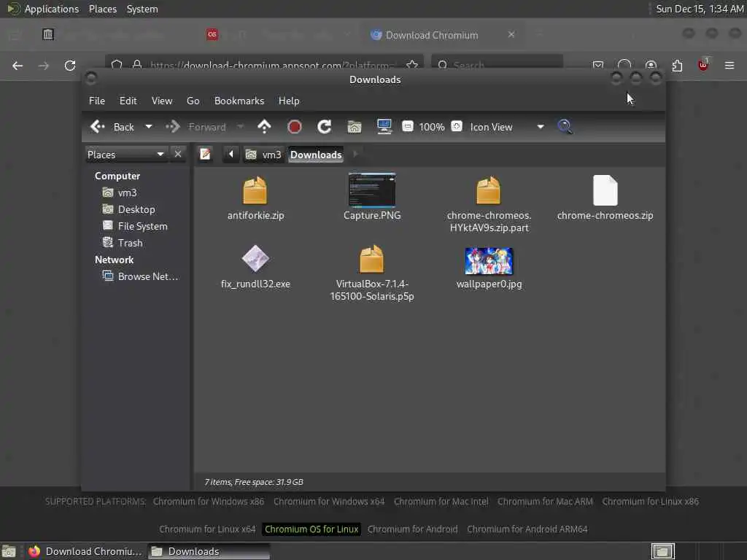The width and height of the screenshot is (747, 560).
Task: Click the Forward navigation button
Action: coord(196,127)
